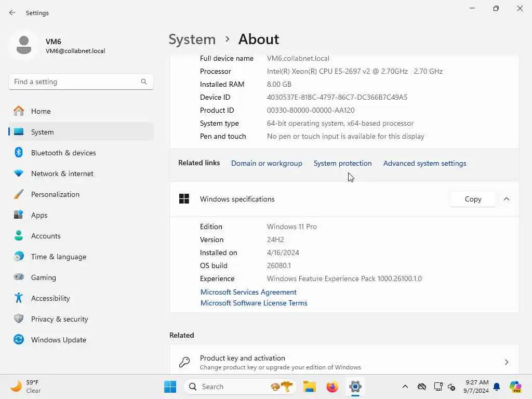Screen dimensions: 532x399
Task: Click the Find a setting box
Action: pyautogui.click(x=81, y=82)
